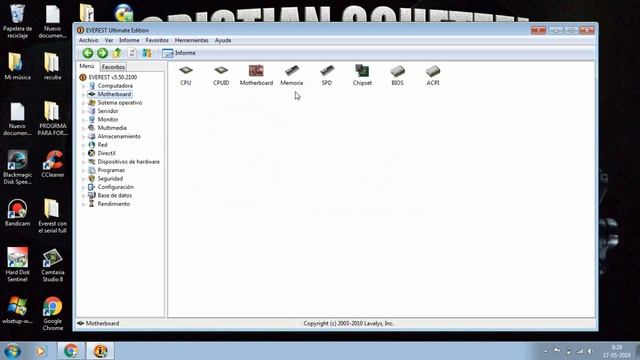Viewport: 640px width, 360px height.
Task: Open the Motherboard item in the right pane
Action: (256, 75)
